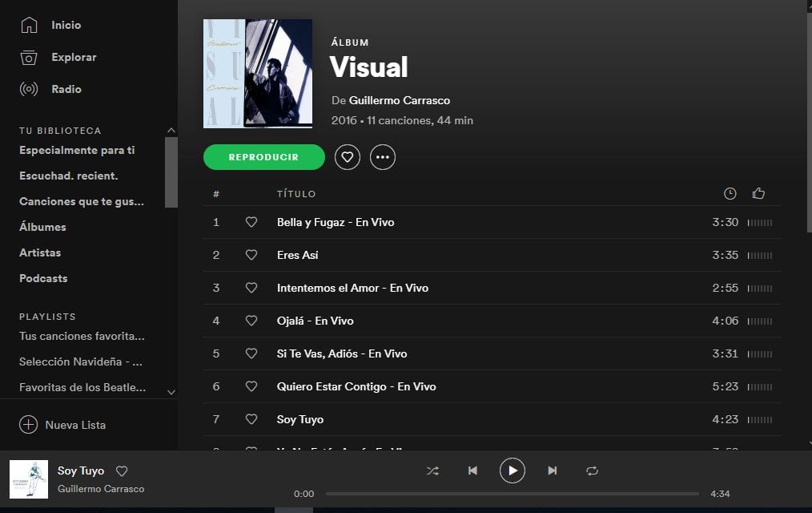The height and width of the screenshot is (513, 812).
Task: Click the clock icon in song list header
Action: pos(730,193)
